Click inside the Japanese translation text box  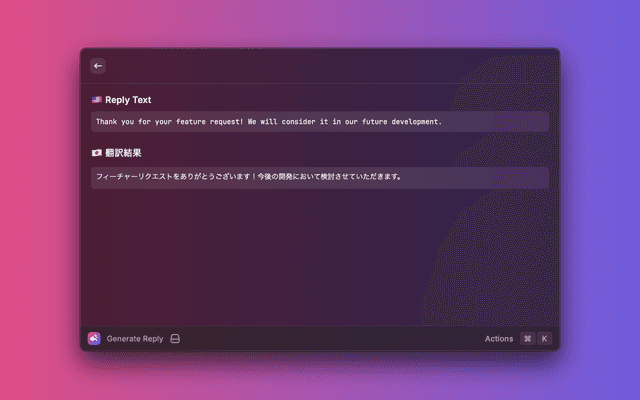(470, 177)
